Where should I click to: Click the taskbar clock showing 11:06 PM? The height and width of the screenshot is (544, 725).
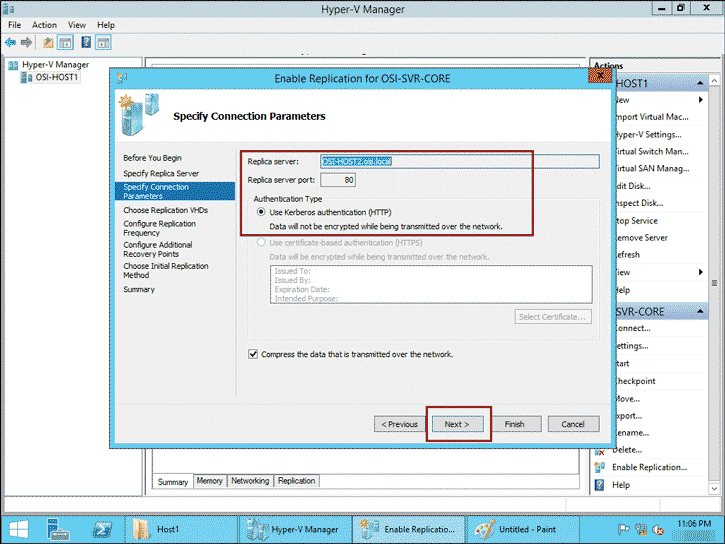(694, 524)
